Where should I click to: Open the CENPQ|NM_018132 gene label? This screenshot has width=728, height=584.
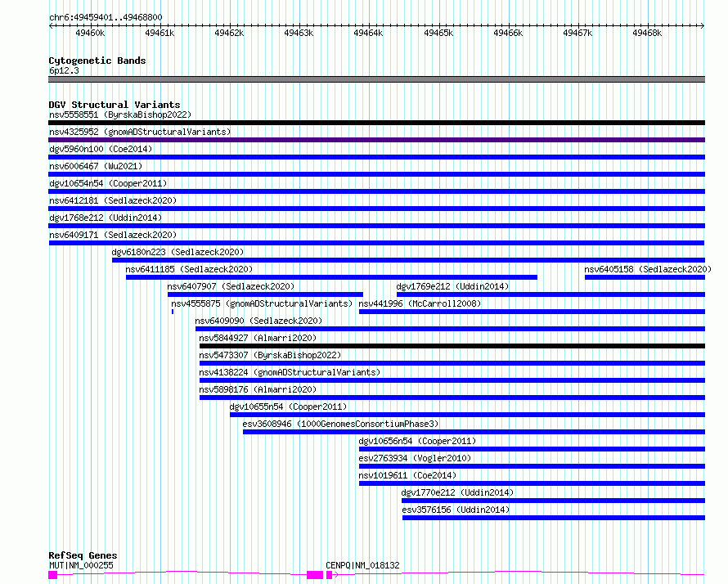pyautogui.click(x=362, y=565)
